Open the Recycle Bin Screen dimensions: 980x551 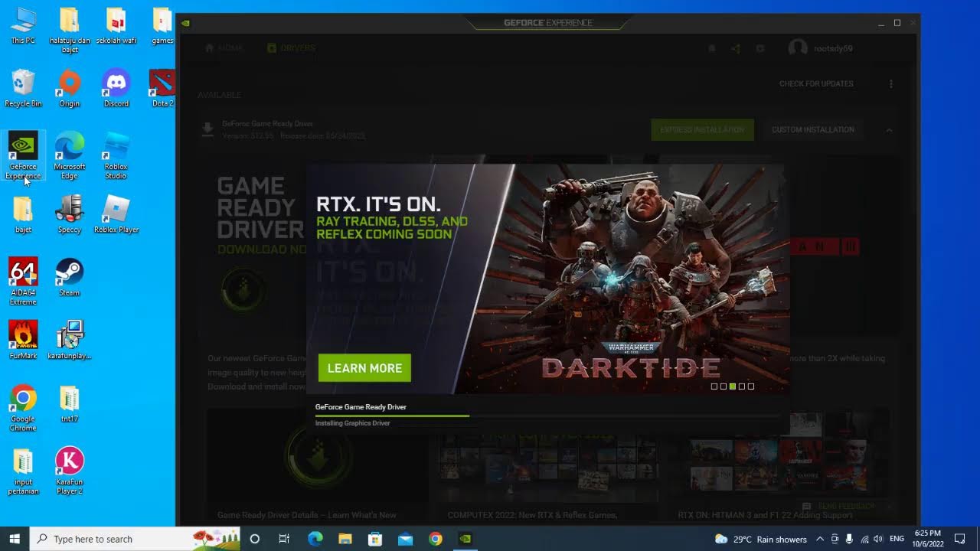click(x=23, y=89)
